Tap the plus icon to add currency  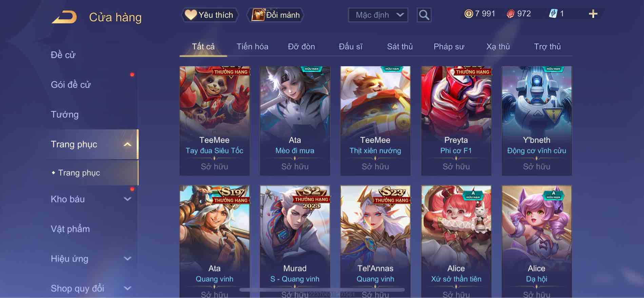click(x=593, y=14)
